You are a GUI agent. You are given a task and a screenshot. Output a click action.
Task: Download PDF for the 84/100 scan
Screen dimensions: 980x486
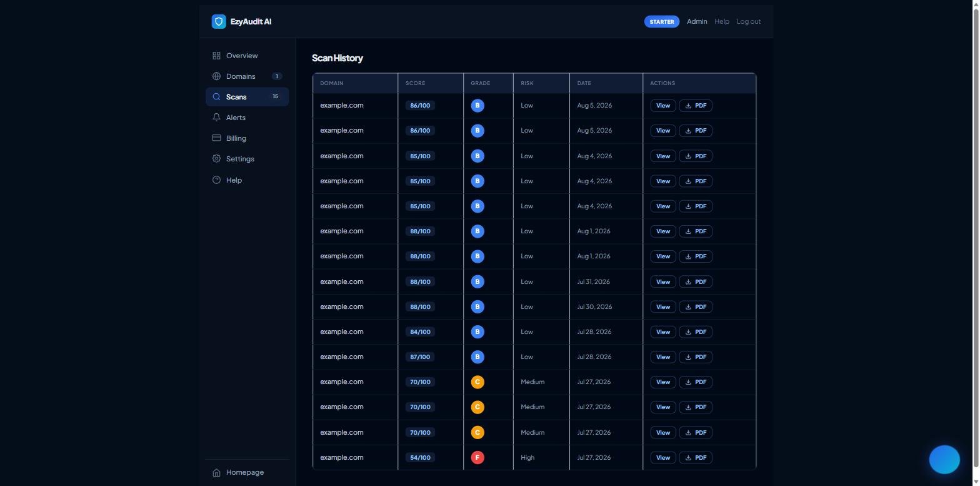[696, 332]
